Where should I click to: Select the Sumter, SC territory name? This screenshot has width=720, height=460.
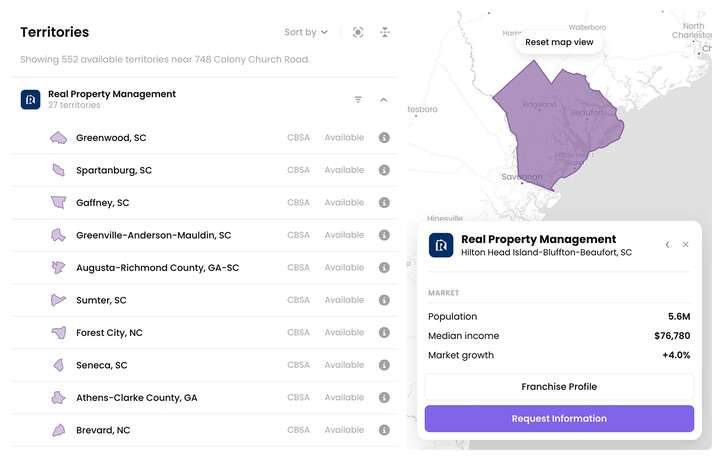[101, 300]
